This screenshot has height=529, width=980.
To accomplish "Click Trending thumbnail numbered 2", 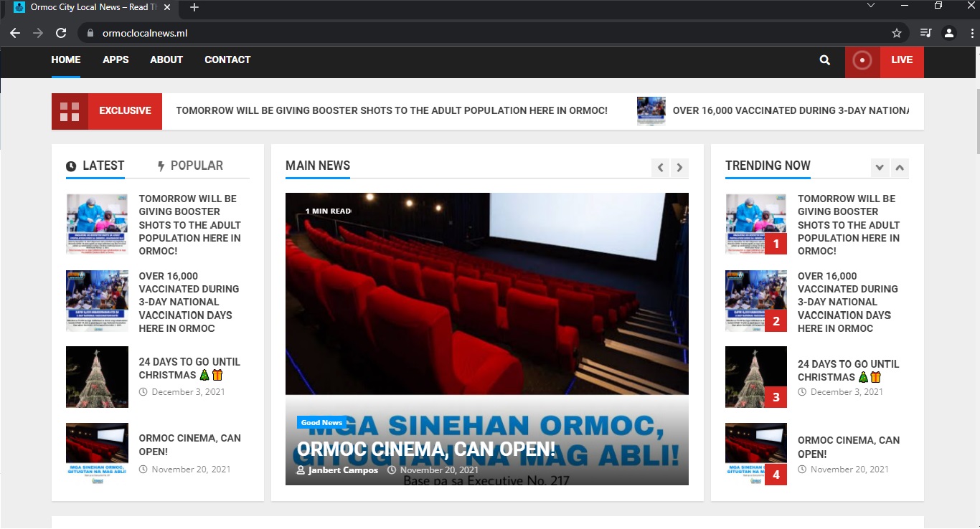I will pyautogui.click(x=756, y=301).
